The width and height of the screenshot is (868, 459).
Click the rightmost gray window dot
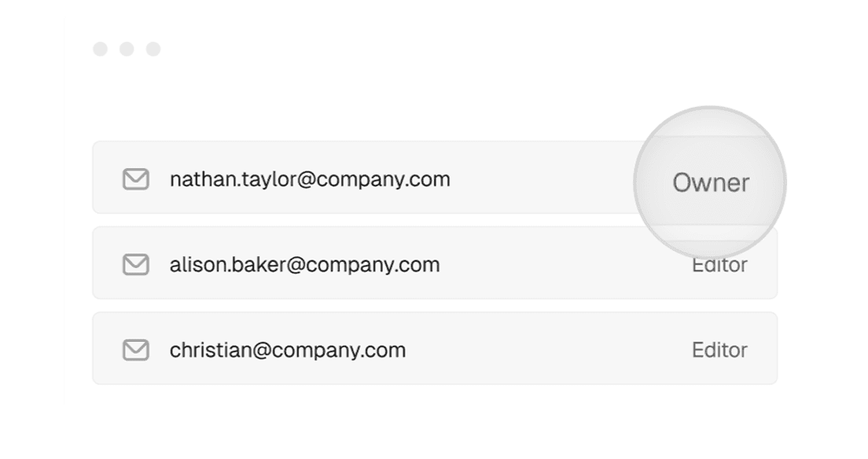pyautogui.click(x=153, y=50)
